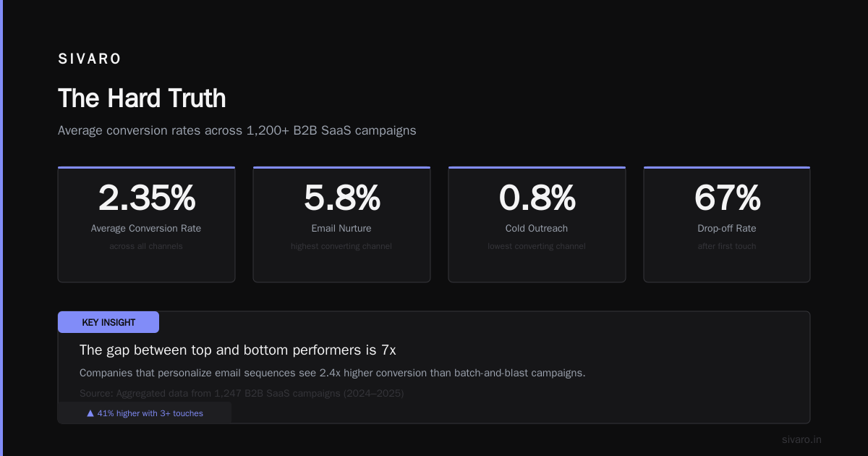Click the upward triangle icon beside 41% higher
Screen dimensions: 868x456
pos(90,413)
